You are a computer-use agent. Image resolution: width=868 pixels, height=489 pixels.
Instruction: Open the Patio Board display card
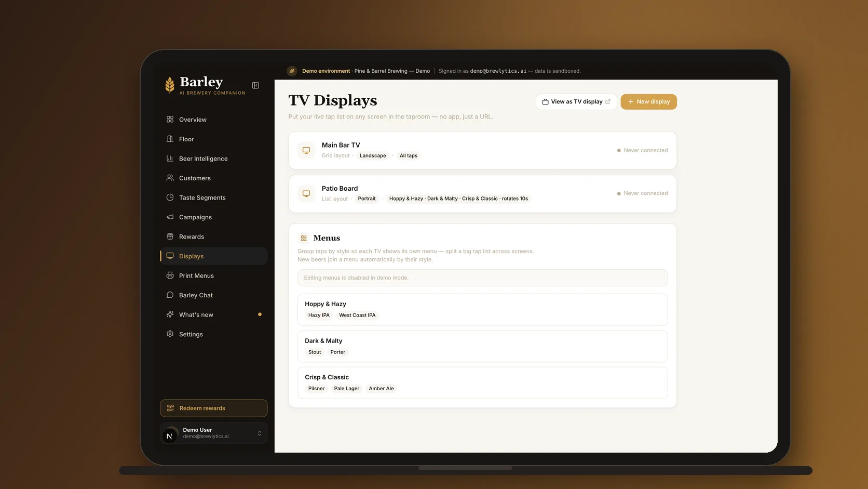click(482, 193)
